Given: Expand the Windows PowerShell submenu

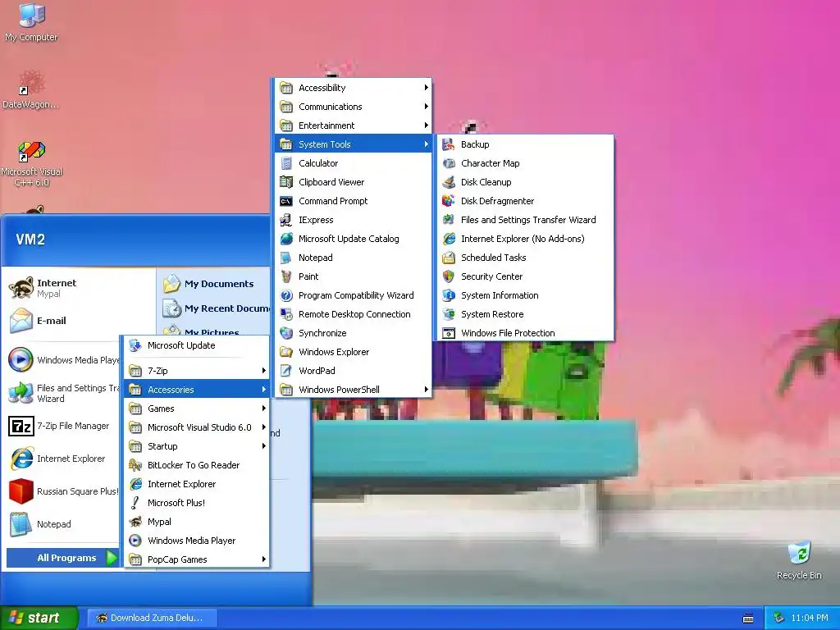Looking at the screenshot, I should (x=354, y=390).
